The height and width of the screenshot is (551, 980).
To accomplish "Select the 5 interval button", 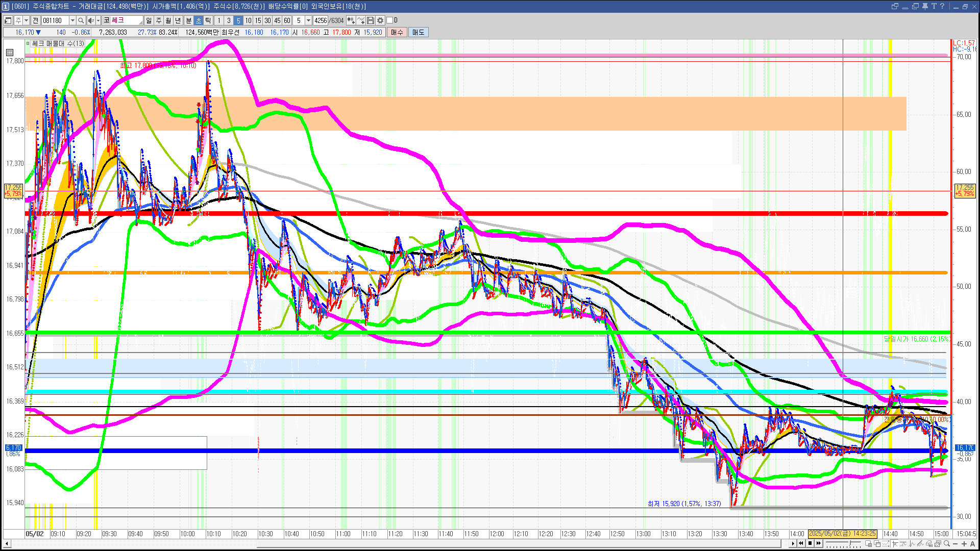I will 238,20.
